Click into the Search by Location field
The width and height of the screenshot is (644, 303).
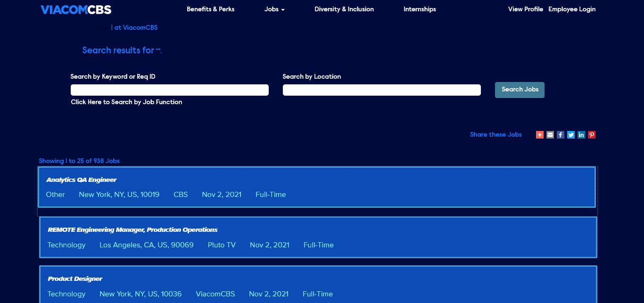click(x=382, y=90)
